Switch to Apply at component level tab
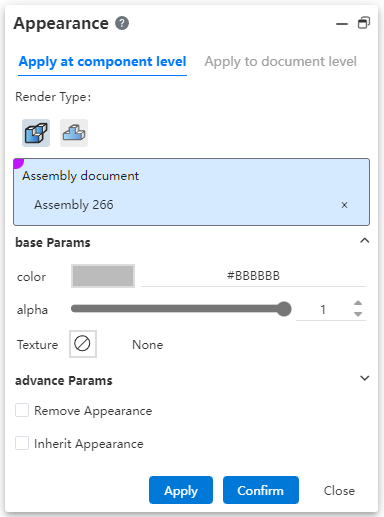 pyautogui.click(x=102, y=62)
